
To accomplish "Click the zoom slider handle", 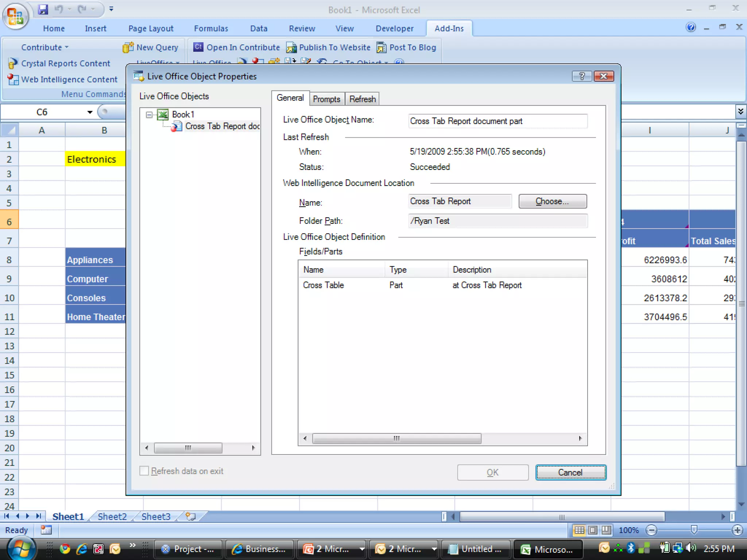I will point(694,530).
